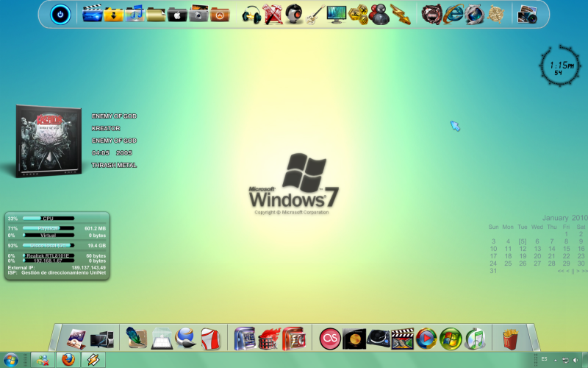588x368 pixels.
Task: Open the music note folder in top dock
Action: pyautogui.click(x=135, y=13)
